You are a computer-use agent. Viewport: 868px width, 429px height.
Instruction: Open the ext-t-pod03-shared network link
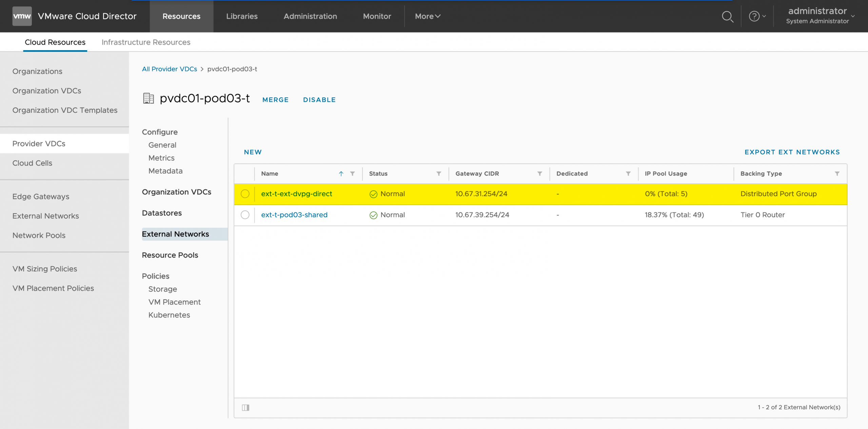[x=294, y=215]
